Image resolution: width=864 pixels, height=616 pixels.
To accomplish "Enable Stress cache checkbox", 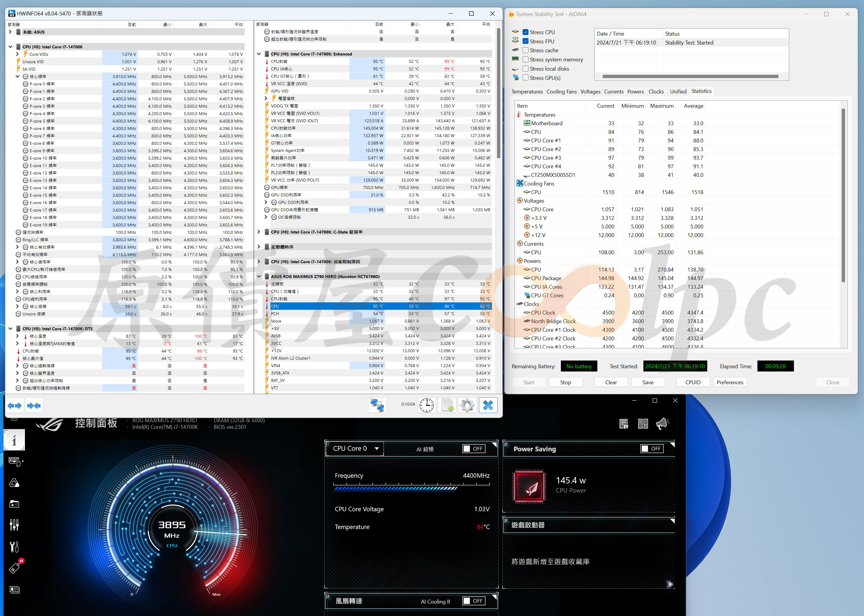I will [526, 50].
